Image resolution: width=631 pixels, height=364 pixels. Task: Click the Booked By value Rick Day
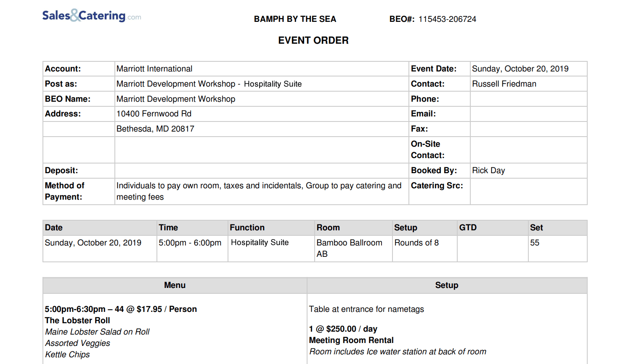[488, 171]
